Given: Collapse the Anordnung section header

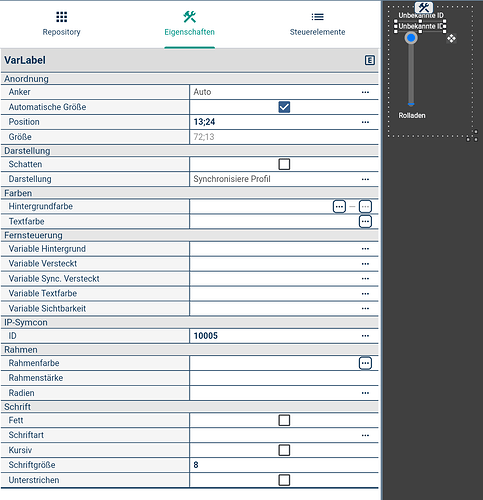Looking at the screenshot, I should point(189,79).
